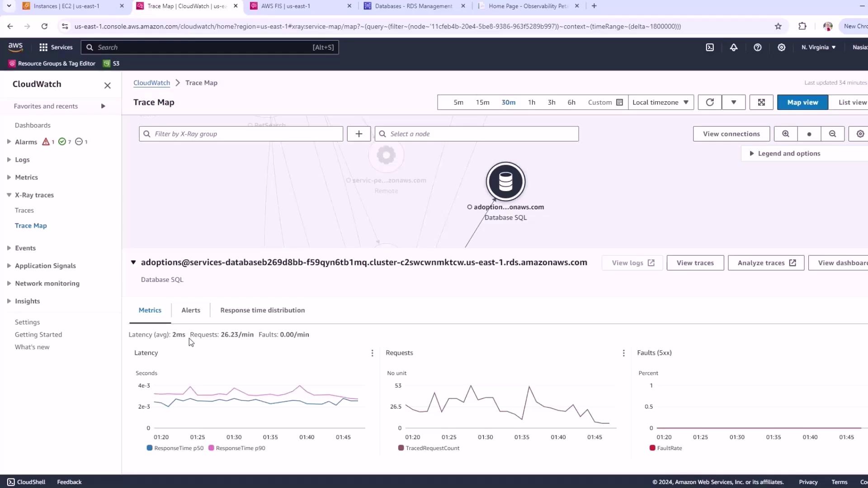Select the 1h time range option
Image resolution: width=868 pixels, height=488 pixels.
tap(532, 102)
